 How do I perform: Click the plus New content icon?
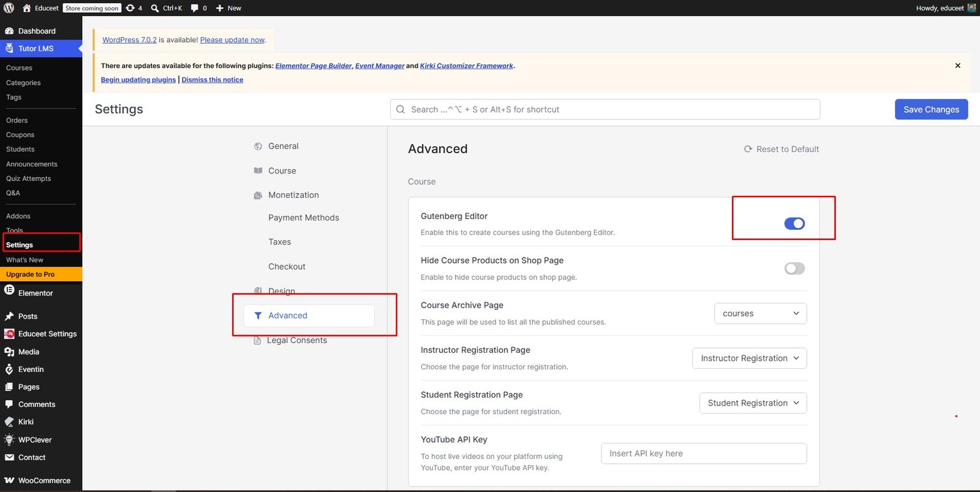pyautogui.click(x=220, y=8)
